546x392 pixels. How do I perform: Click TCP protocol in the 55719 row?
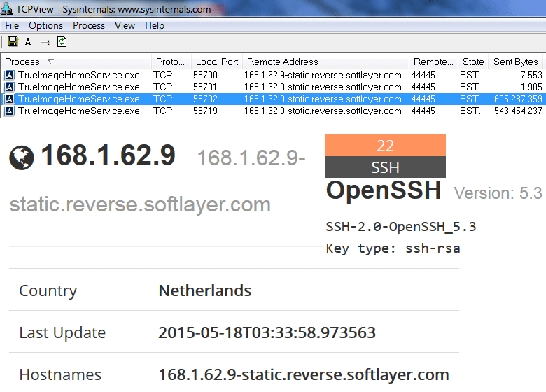tap(163, 111)
